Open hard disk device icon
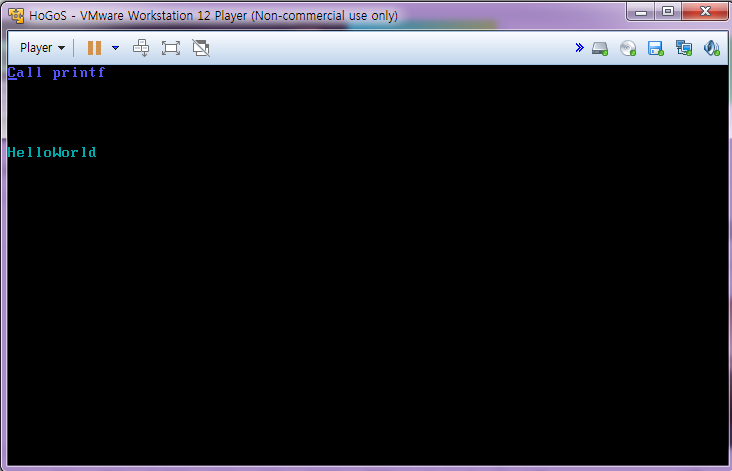The image size is (732, 471). point(600,48)
